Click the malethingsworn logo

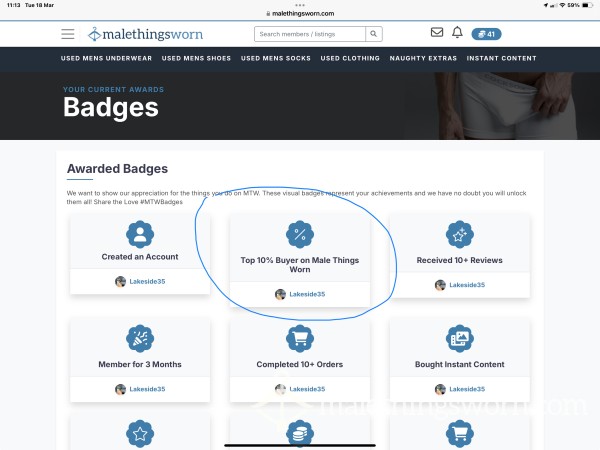(x=145, y=34)
